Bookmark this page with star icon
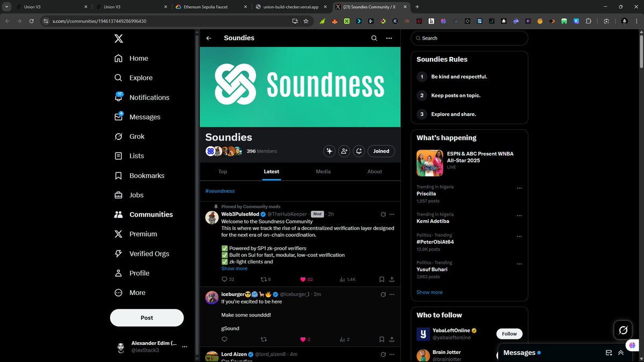Screen dimensions: 644x362 (x=306, y=21)
